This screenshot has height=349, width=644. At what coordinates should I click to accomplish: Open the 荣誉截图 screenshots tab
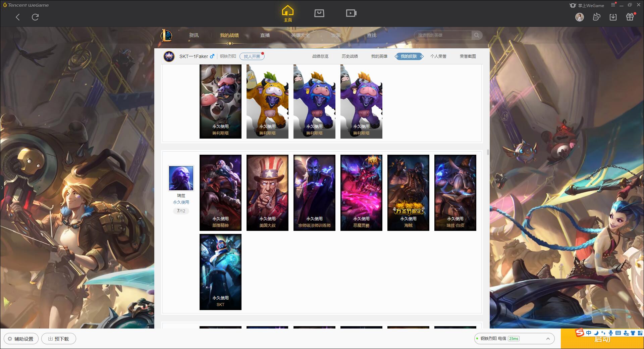(x=468, y=56)
